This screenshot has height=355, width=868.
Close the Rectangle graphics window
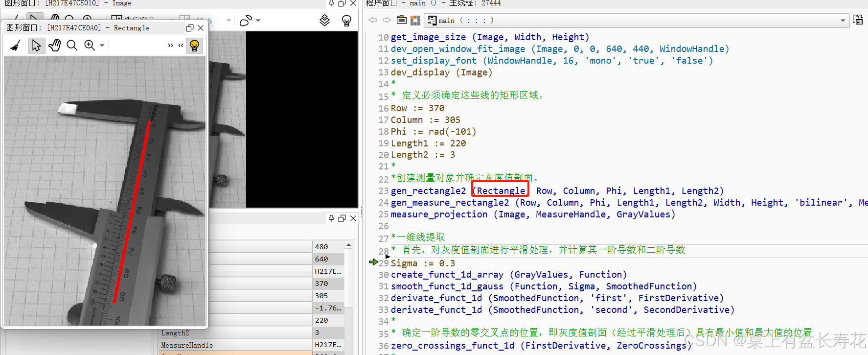coord(201,28)
